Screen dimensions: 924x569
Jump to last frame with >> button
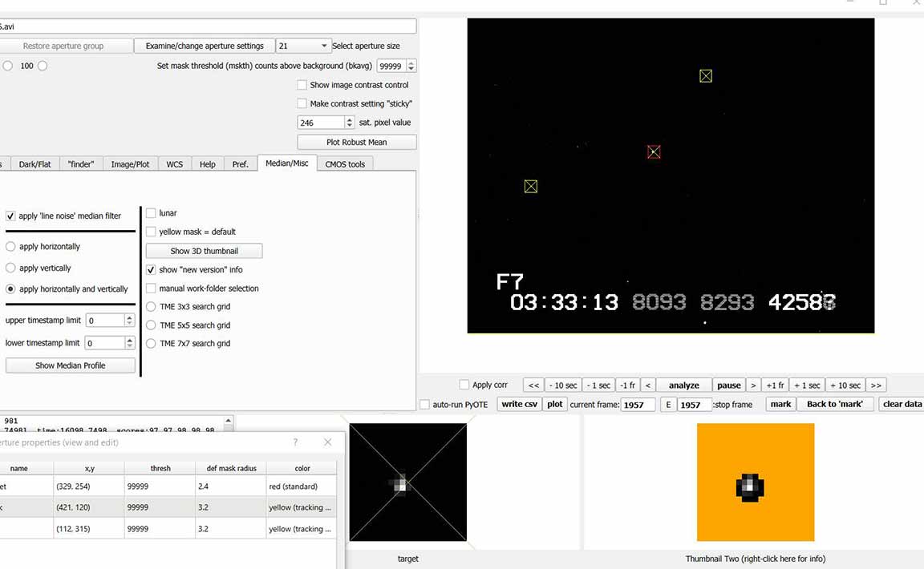[876, 385]
